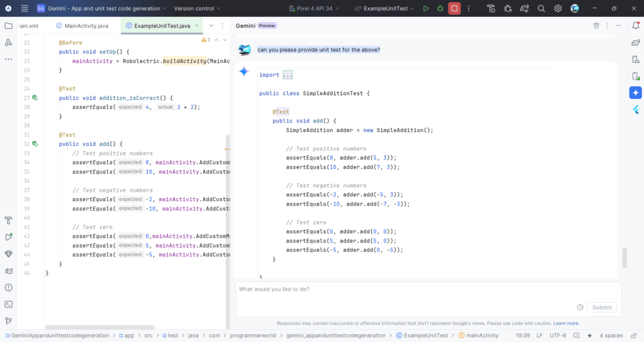Open Resource Manager in the left sidebar
This screenshot has width=644, height=342.
[x=8, y=42]
